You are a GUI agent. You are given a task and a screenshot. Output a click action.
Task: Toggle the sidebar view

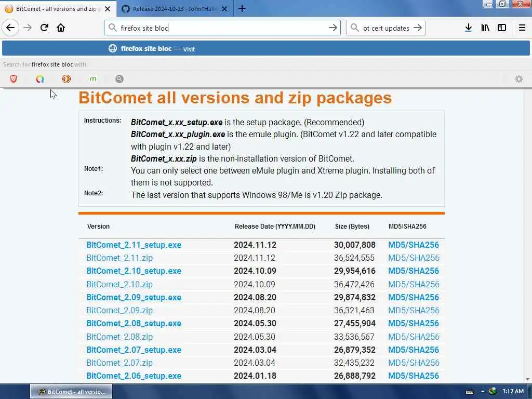point(502,28)
